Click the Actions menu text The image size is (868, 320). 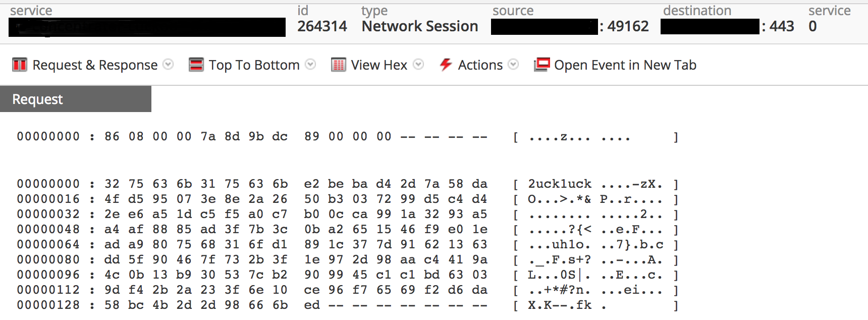(x=480, y=65)
